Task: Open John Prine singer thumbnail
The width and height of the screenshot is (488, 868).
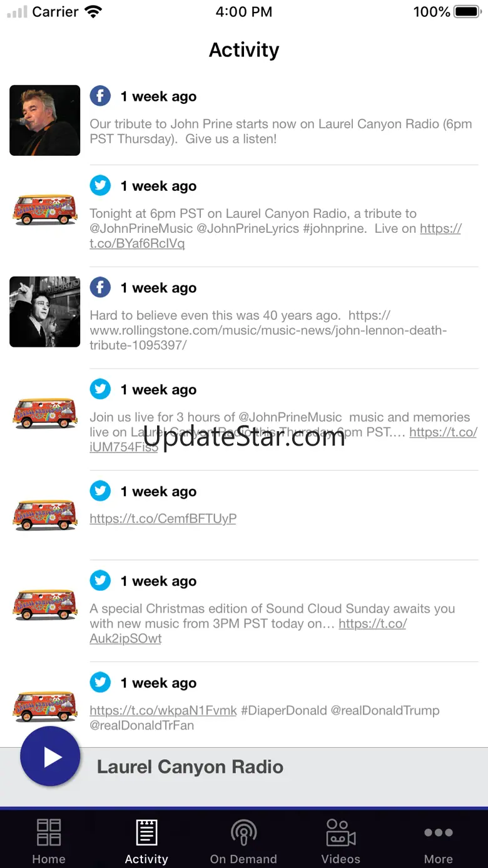Action: tap(45, 120)
